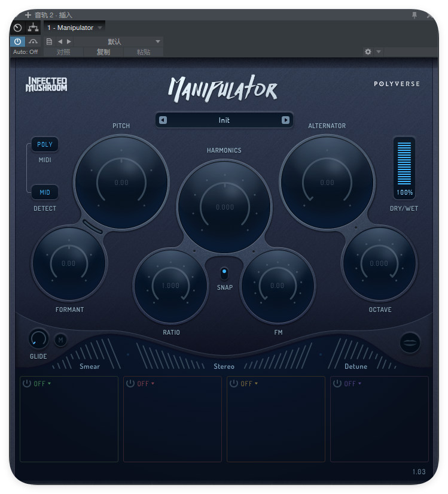Click the Infected Mushroom logo
448x494 pixels.
(47, 84)
